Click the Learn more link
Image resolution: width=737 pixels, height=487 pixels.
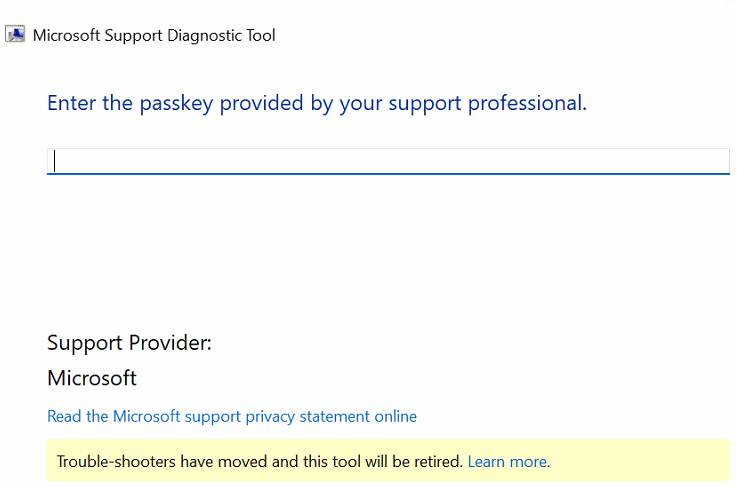508,462
